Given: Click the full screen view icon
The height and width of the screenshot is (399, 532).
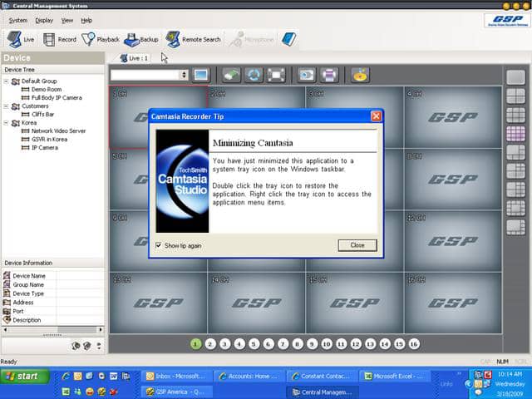Looking at the screenshot, I should tap(277, 75).
